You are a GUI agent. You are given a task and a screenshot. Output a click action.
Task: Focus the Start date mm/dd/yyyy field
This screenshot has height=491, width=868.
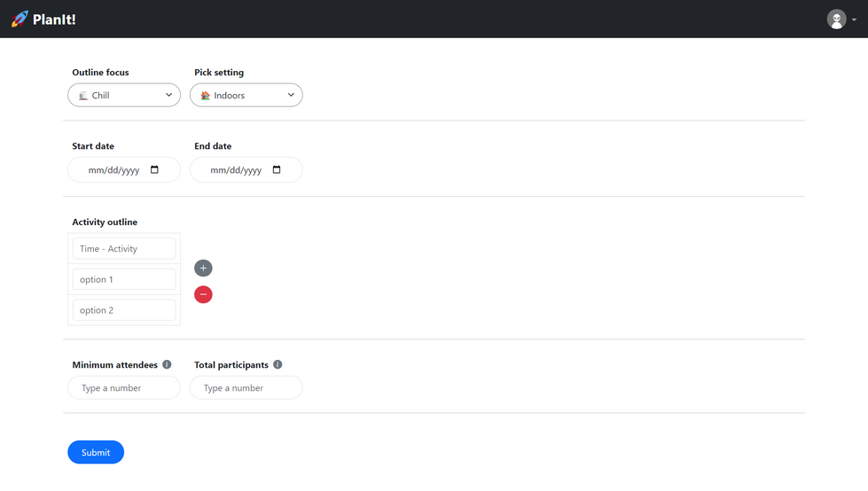[124, 170]
